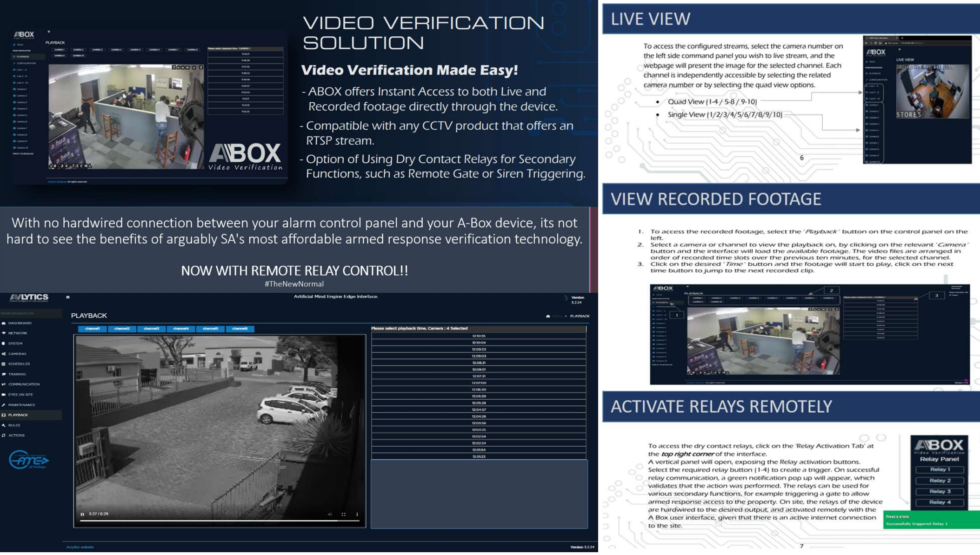Pause the playing video
The width and height of the screenshot is (980, 555).
point(82,514)
